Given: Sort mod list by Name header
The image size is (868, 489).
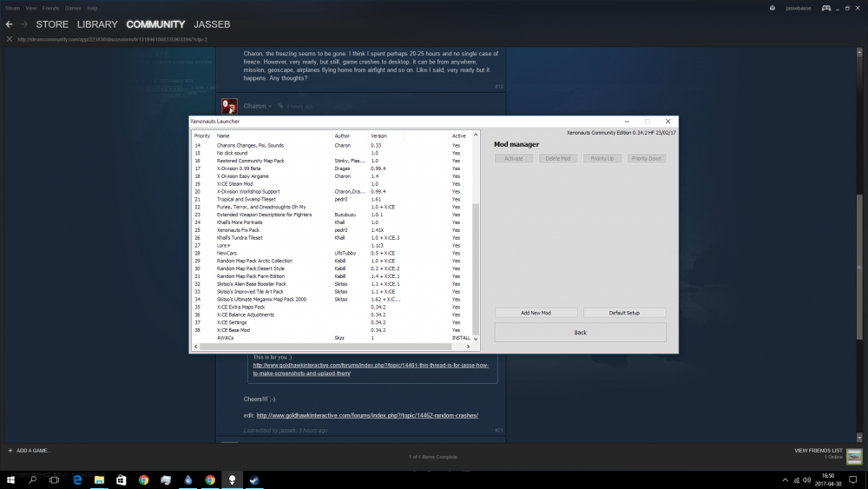Looking at the screenshot, I should [273, 135].
